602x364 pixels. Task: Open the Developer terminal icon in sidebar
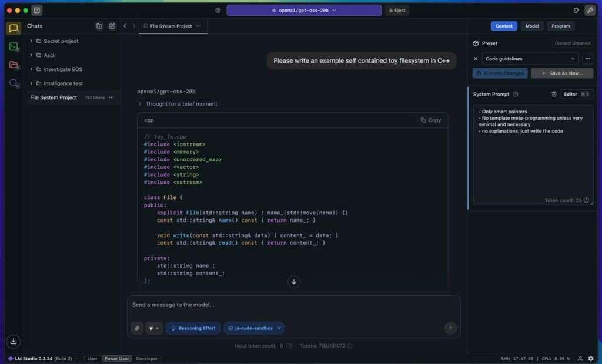(x=14, y=46)
